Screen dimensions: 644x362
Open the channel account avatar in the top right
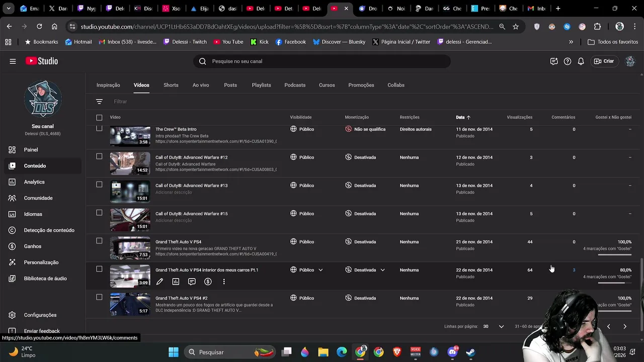pos(630,61)
